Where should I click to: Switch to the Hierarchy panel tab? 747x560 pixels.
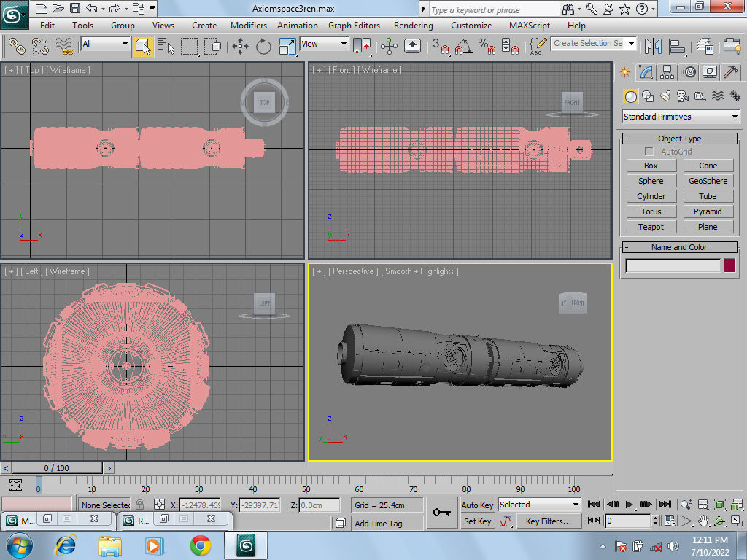pos(667,72)
